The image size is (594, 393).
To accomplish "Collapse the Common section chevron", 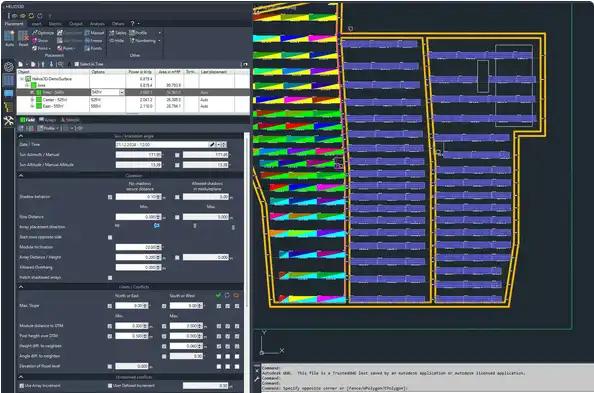I will (x=21, y=176).
